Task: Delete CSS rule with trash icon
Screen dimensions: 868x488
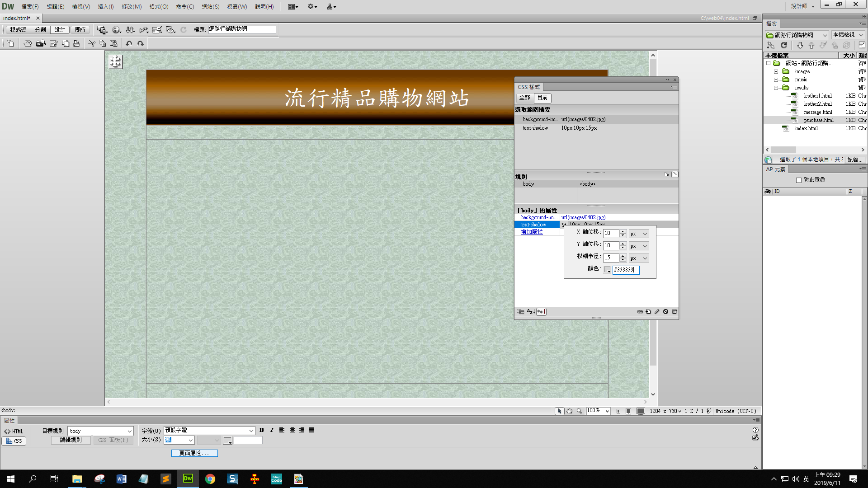Action: (x=674, y=312)
